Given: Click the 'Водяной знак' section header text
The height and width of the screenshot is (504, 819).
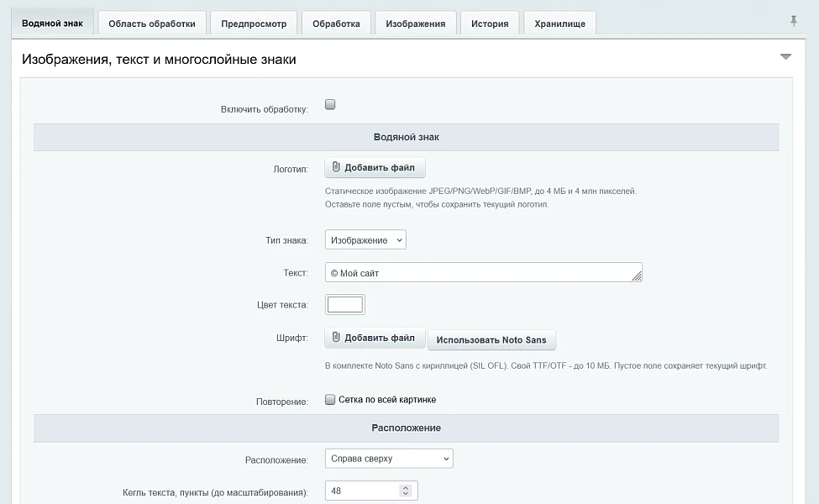Looking at the screenshot, I should click(x=407, y=137).
